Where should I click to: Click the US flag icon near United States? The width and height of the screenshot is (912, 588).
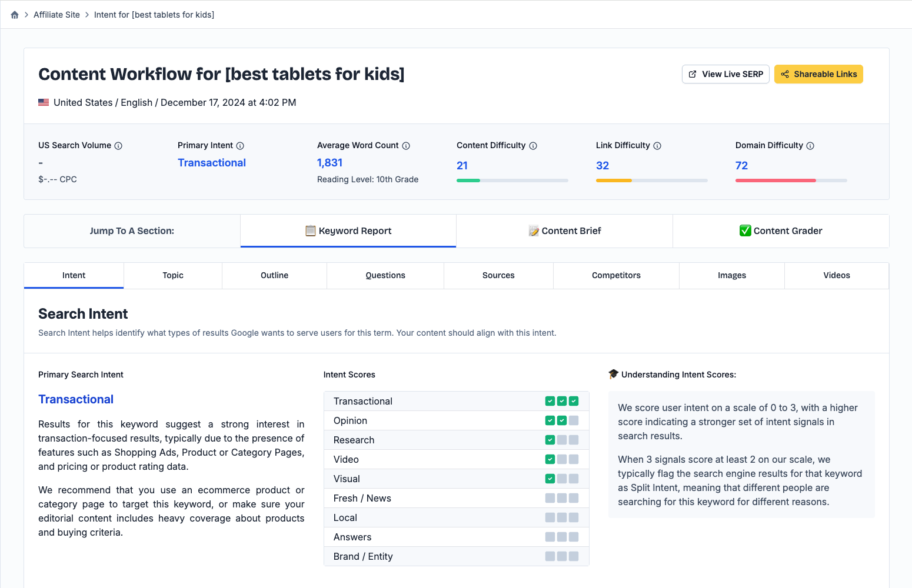[x=44, y=102]
